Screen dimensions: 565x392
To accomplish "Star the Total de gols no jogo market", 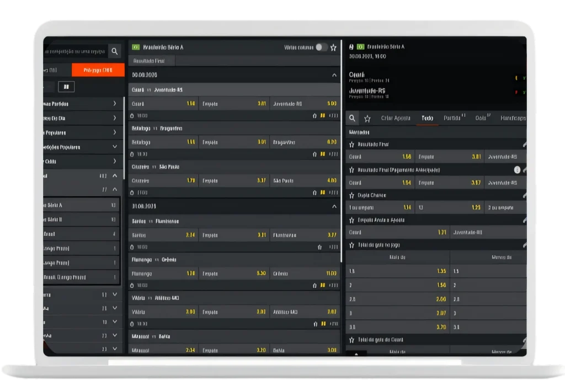I will pyautogui.click(x=351, y=245).
